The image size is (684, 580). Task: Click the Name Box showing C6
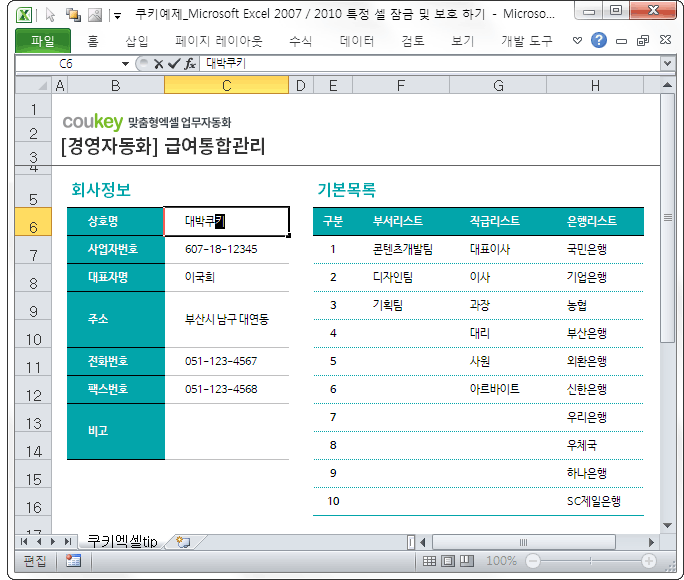[68, 64]
